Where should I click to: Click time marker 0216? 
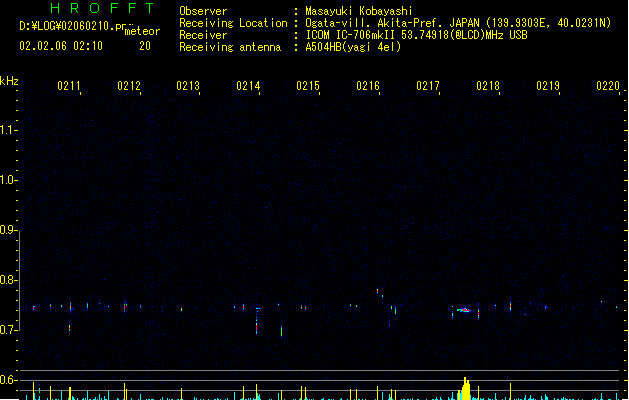coord(368,86)
